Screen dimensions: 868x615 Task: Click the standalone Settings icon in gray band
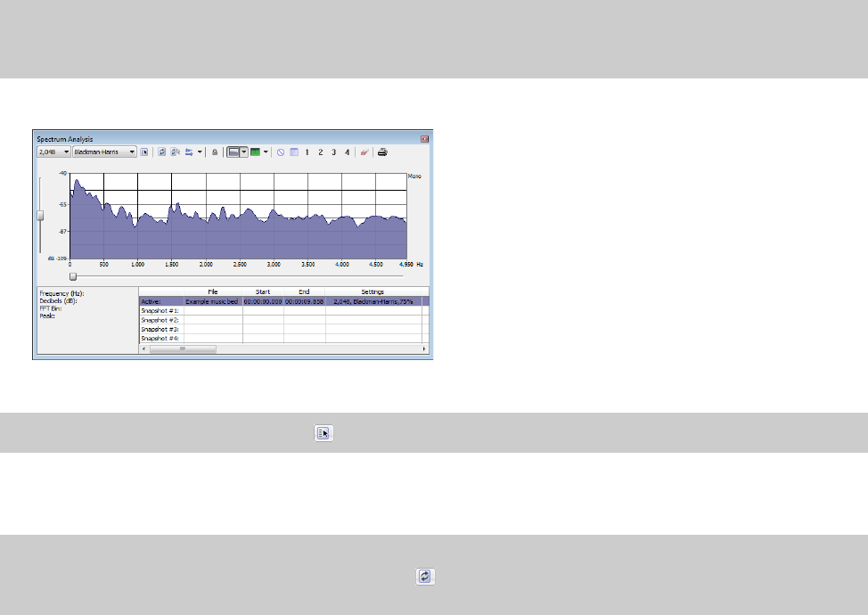tap(323, 433)
